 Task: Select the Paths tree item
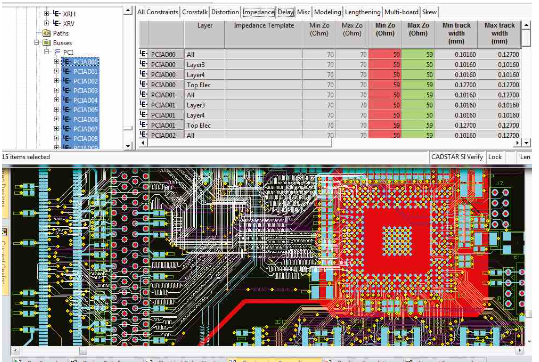pos(61,33)
